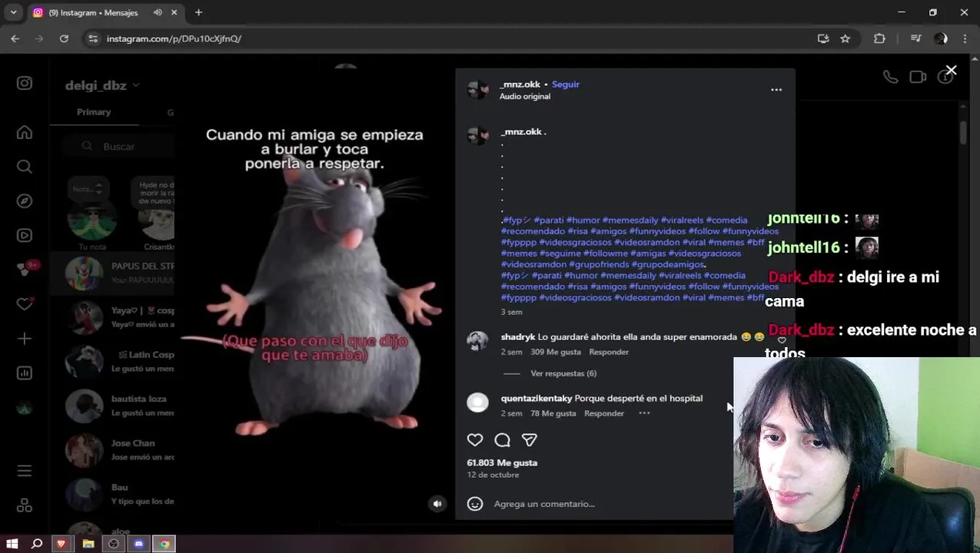Open browser media control icon
Image resolution: width=980 pixels, height=553 pixels.
915,38
